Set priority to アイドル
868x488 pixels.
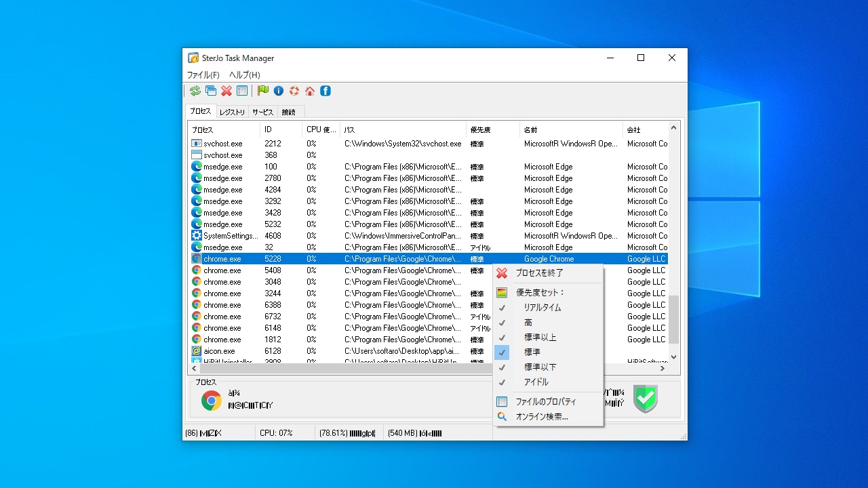[x=548, y=382]
